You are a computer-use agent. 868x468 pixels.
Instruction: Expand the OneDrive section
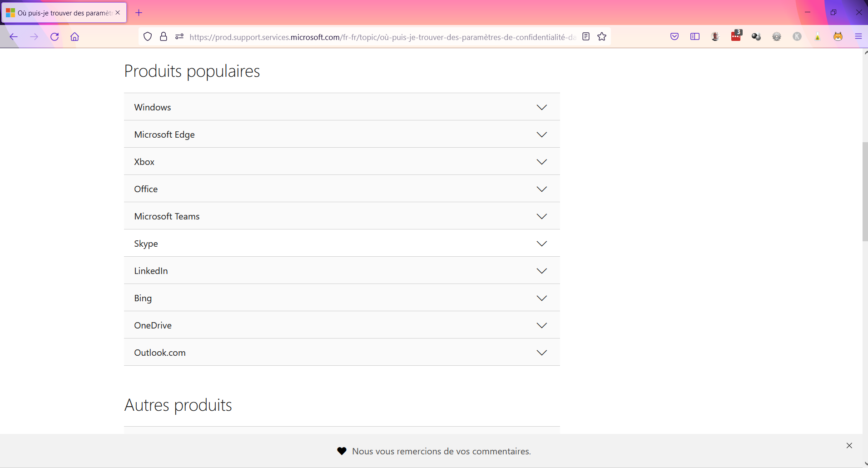342,325
